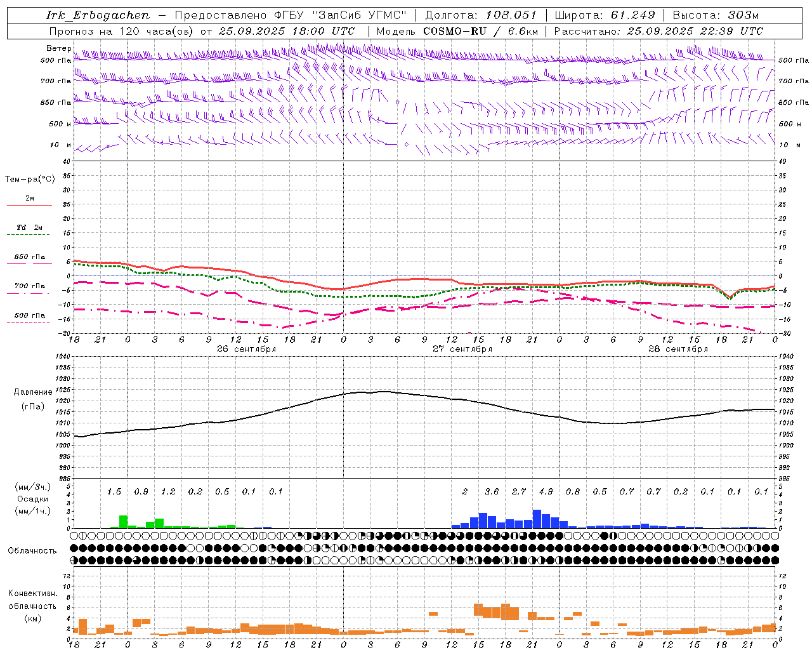This screenshot has height=650, width=812.
Task: Click the 4.9 precipitation total
Action: tap(546, 491)
